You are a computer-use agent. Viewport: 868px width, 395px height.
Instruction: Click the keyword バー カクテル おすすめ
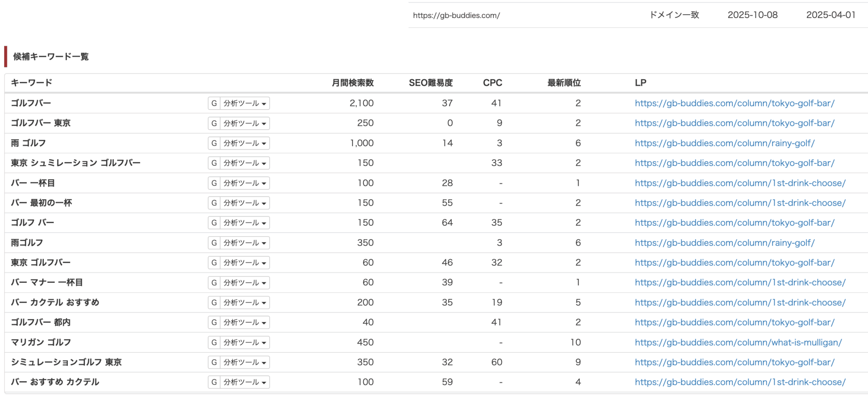point(55,302)
